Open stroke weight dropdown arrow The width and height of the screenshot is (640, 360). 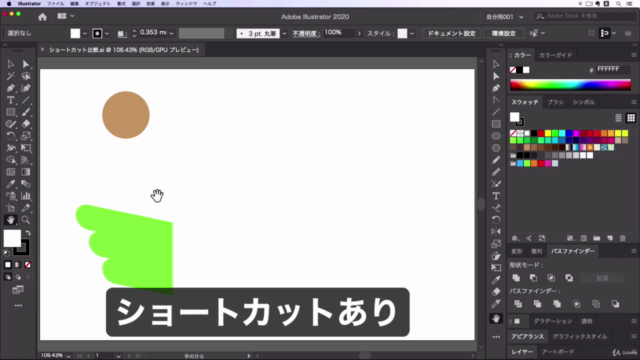point(171,33)
